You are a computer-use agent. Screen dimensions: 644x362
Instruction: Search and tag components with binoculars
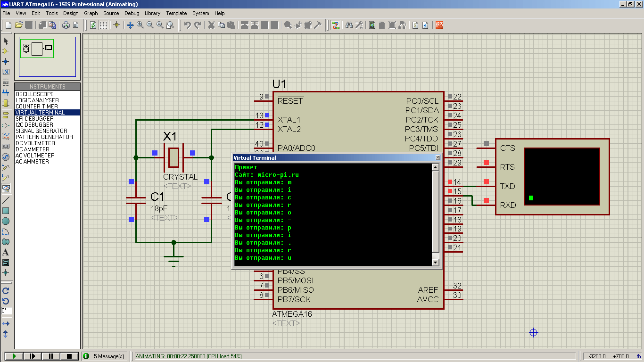point(349,25)
